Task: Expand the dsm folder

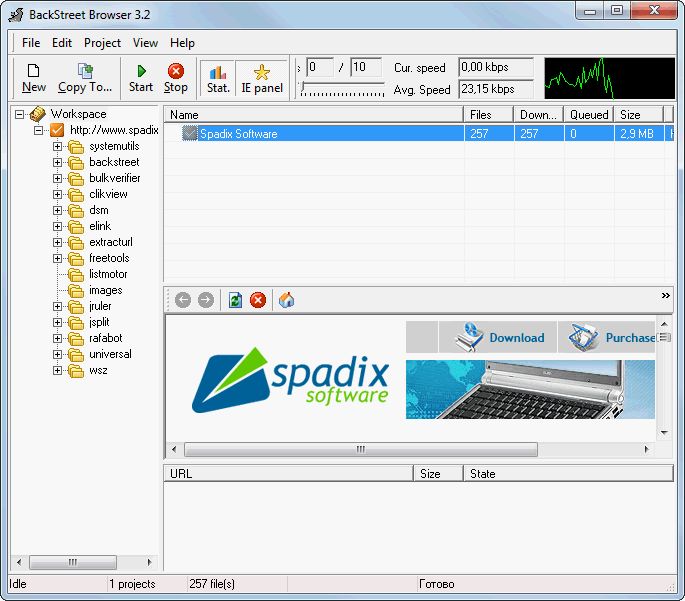Action: (57, 211)
